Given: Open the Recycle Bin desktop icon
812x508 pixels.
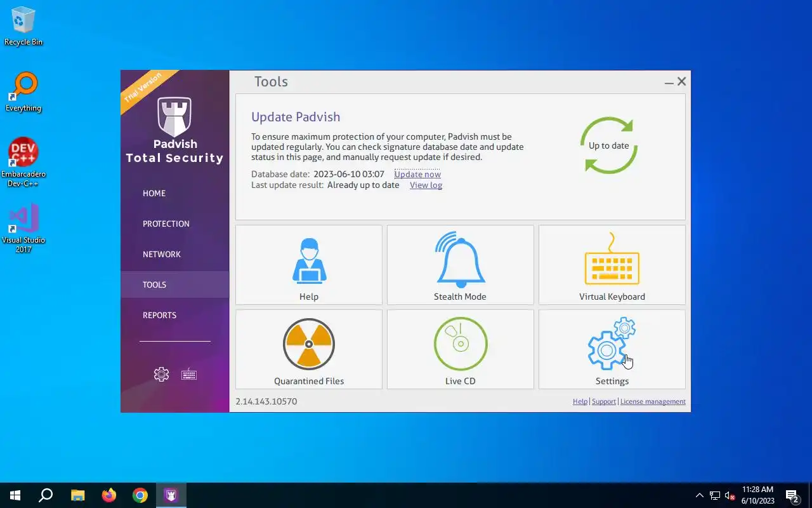Looking at the screenshot, I should click(23, 27).
